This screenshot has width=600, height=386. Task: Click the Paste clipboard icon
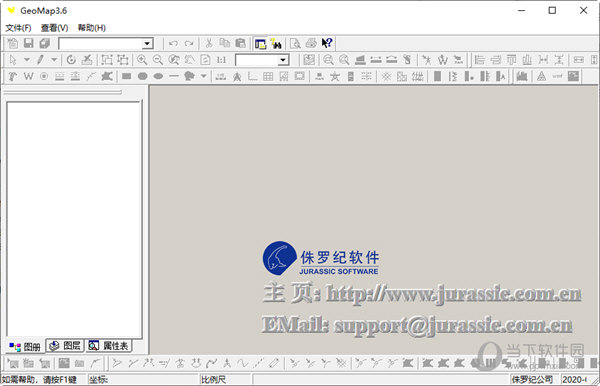240,44
